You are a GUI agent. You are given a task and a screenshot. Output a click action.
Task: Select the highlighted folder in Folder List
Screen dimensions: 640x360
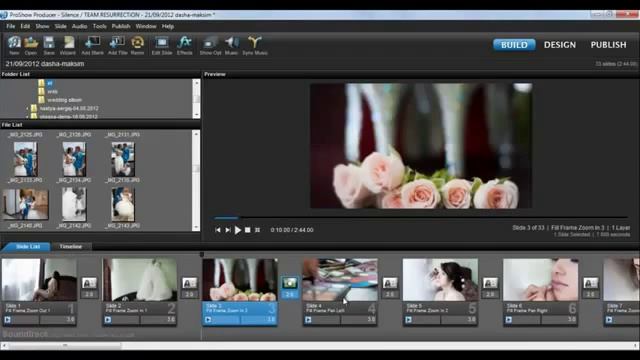click(x=50, y=83)
